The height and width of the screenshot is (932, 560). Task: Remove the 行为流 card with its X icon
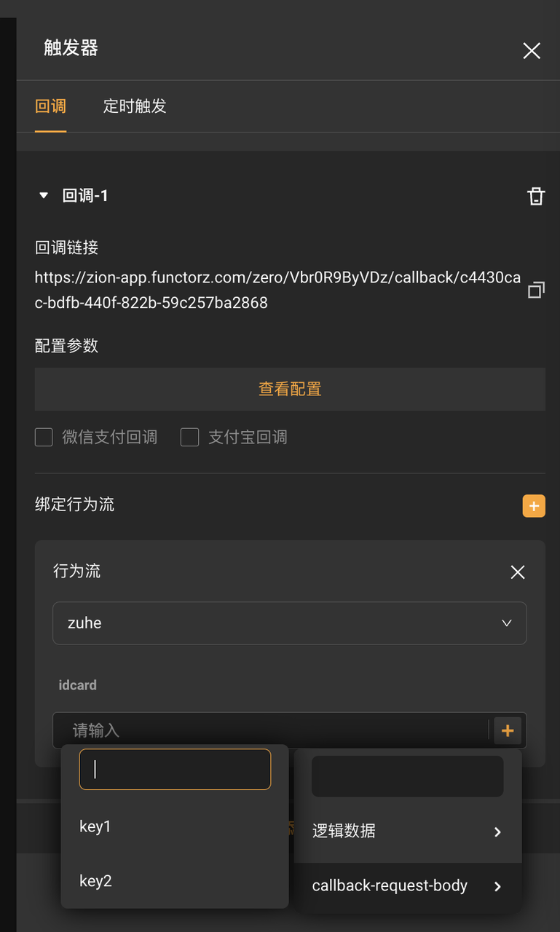518,572
